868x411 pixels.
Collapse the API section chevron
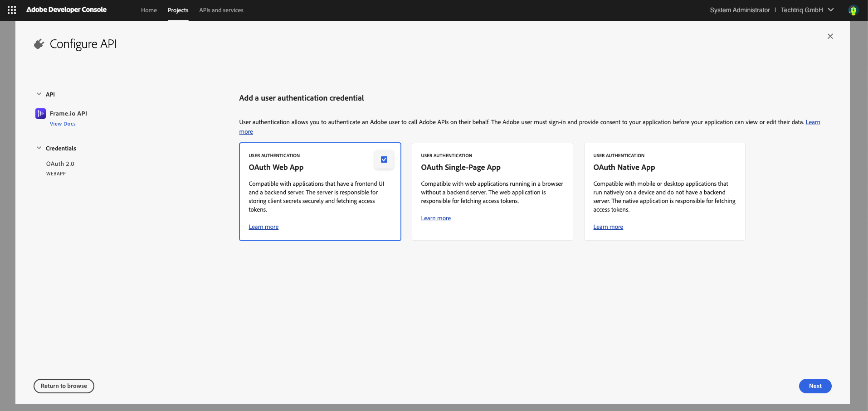click(39, 94)
